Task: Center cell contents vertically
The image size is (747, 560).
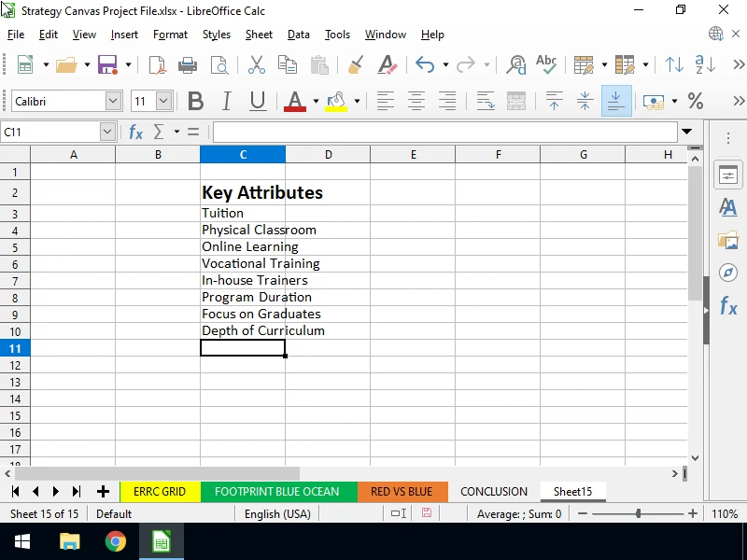Action: tap(585, 102)
